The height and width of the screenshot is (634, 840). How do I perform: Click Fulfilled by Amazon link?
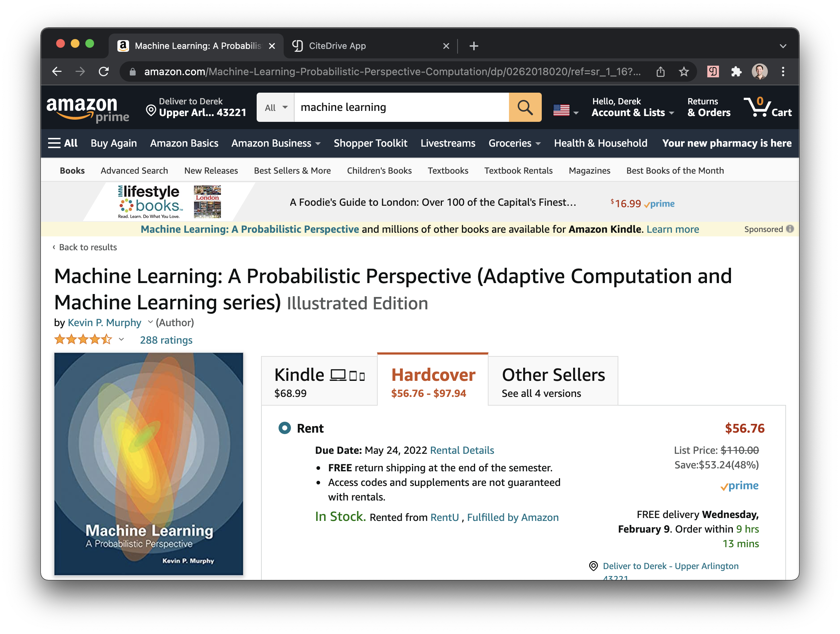pos(513,518)
